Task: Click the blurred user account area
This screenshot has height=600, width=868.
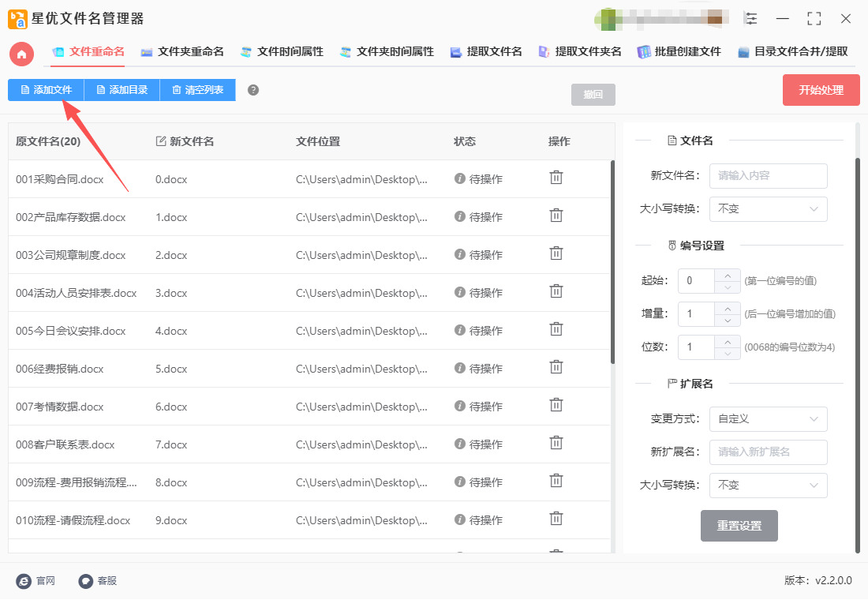Action: [661, 19]
